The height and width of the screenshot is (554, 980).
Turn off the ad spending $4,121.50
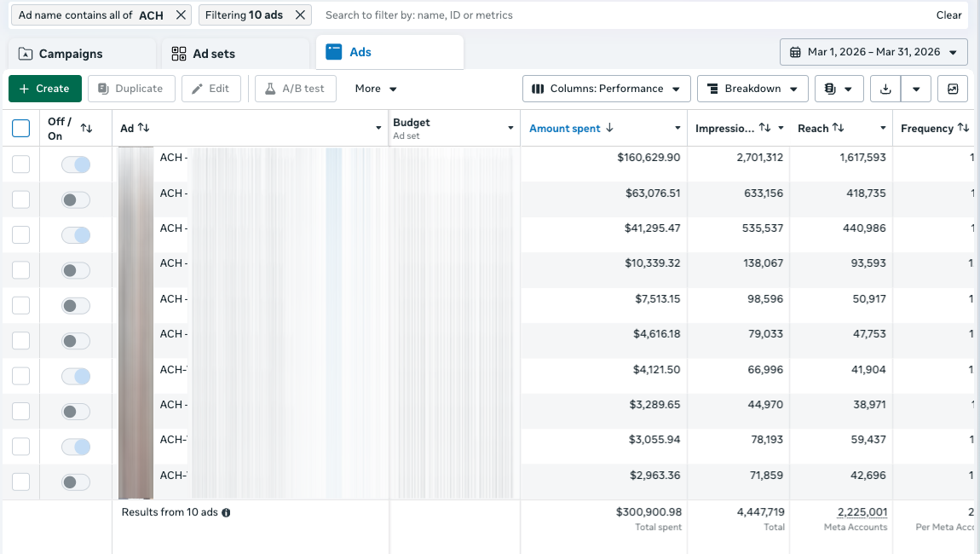pyautogui.click(x=76, y=377)
